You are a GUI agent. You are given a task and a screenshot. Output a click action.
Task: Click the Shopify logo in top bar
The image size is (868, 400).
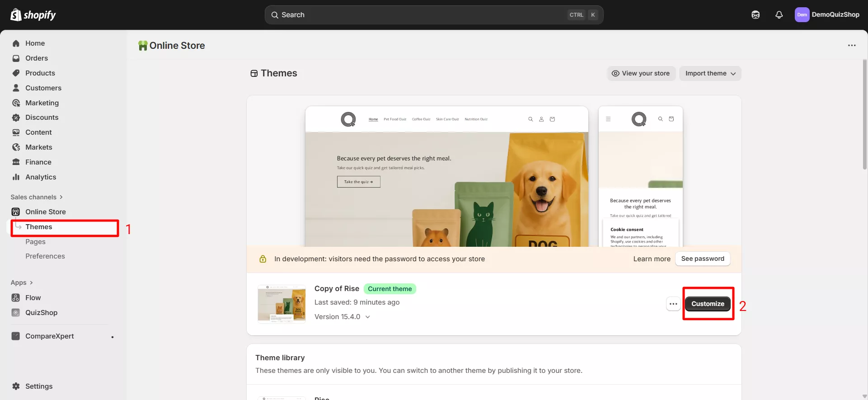pos(33,15)
